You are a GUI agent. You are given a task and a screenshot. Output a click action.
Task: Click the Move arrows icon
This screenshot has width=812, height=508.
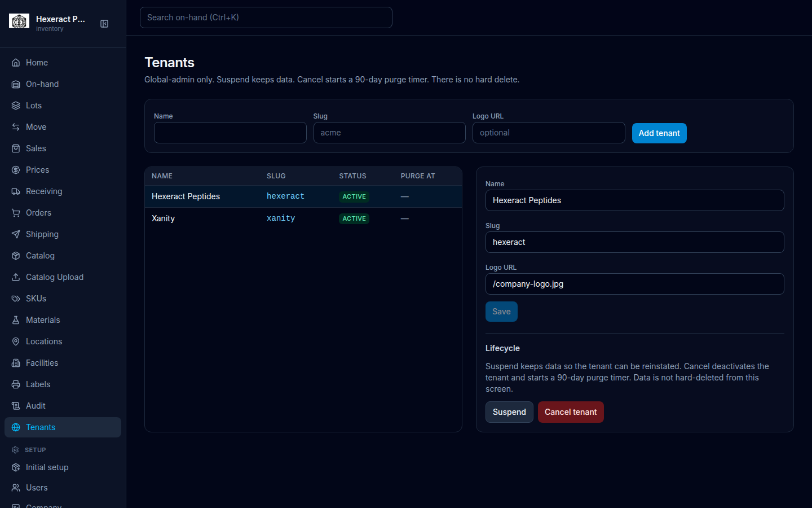coord(16,127)
